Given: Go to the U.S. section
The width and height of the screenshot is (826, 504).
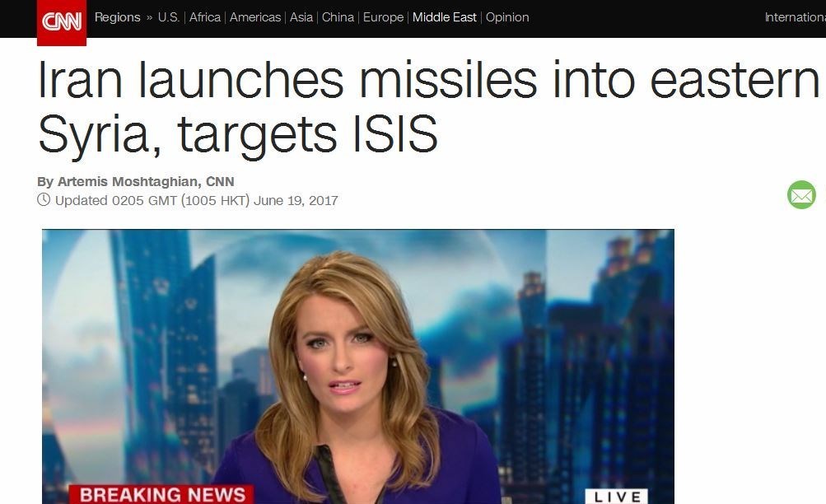Looking at the screenshot, I should coord(169,17).
